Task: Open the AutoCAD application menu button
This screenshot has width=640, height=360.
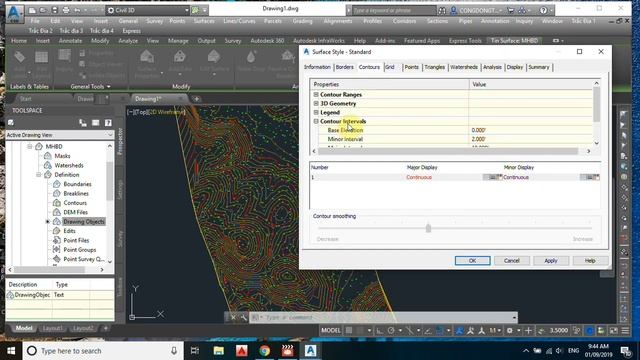Action: [x=14, y=12]
